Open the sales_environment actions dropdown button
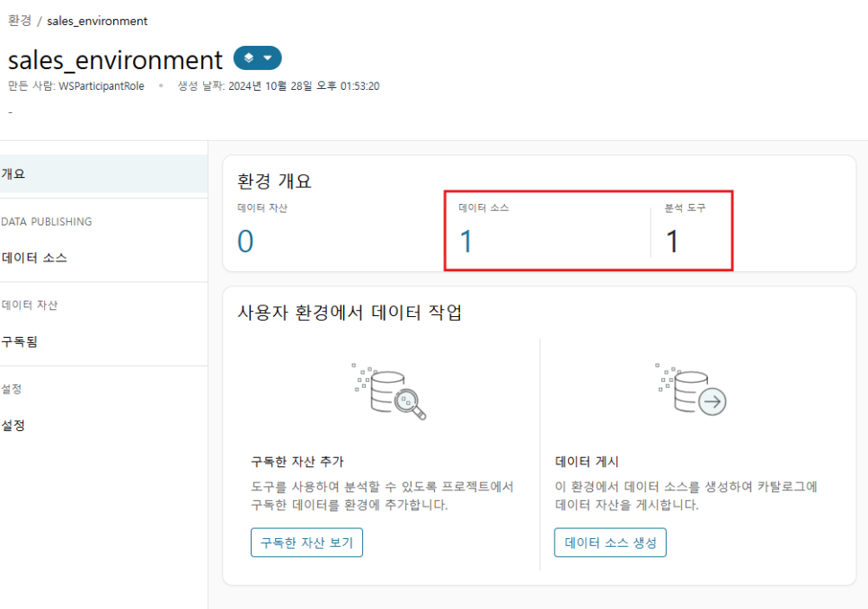868x609 pixels. coord(257,58)
